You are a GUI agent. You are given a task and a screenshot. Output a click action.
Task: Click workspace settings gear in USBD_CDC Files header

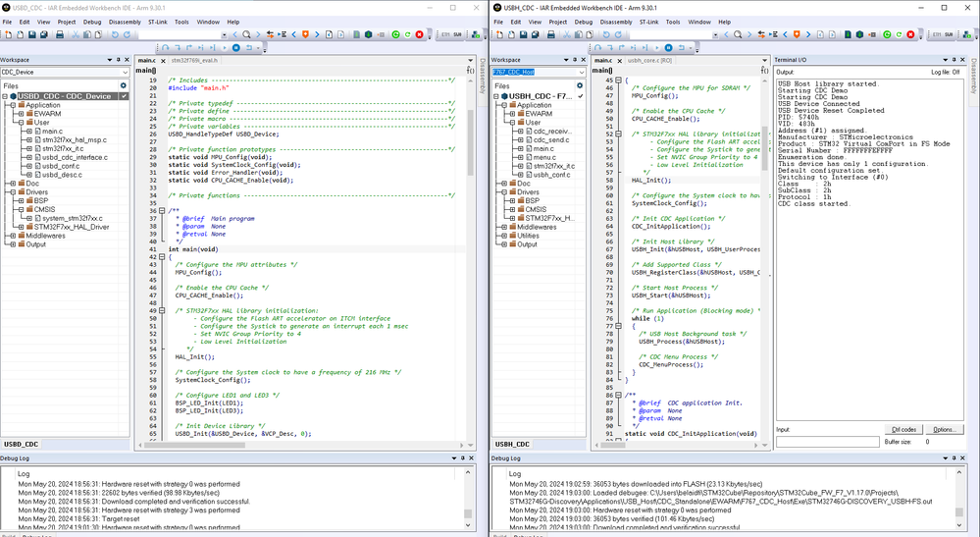[x=124, y=85]
